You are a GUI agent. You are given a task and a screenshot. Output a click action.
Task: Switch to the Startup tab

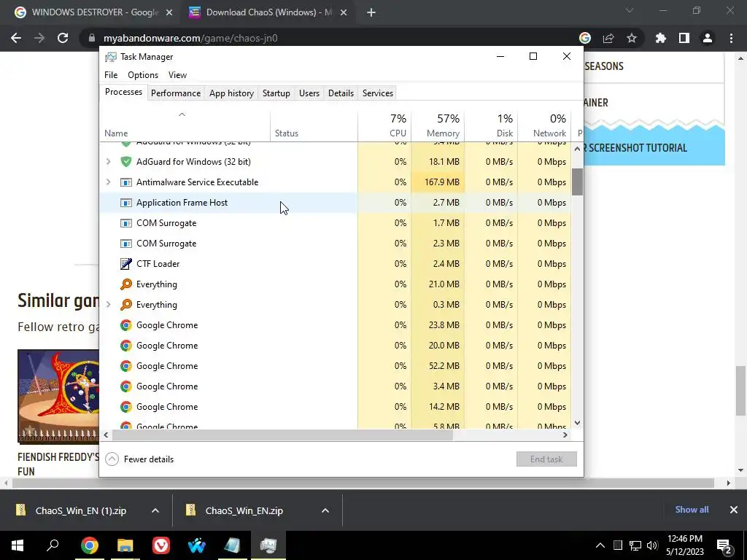(x=276, y=93)
